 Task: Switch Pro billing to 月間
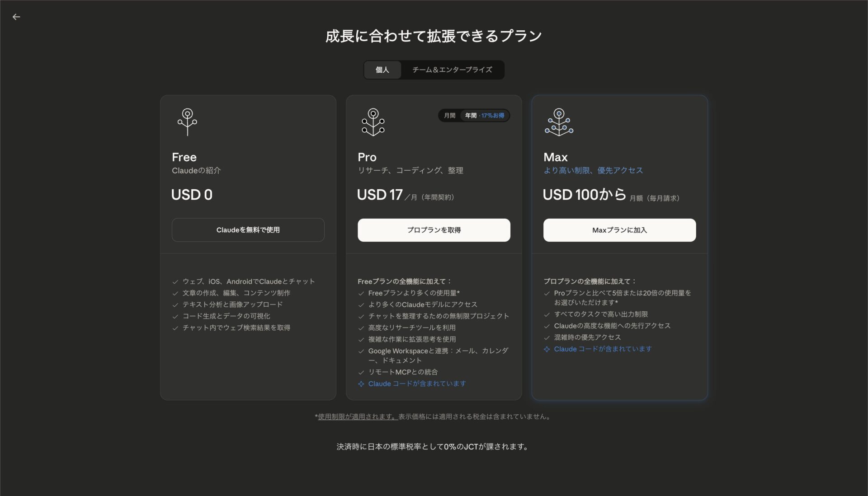tap(449, 116)
